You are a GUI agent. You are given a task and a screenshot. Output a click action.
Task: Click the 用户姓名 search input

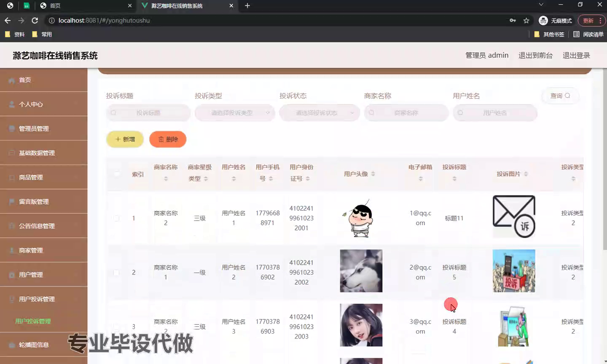(495, 113)
